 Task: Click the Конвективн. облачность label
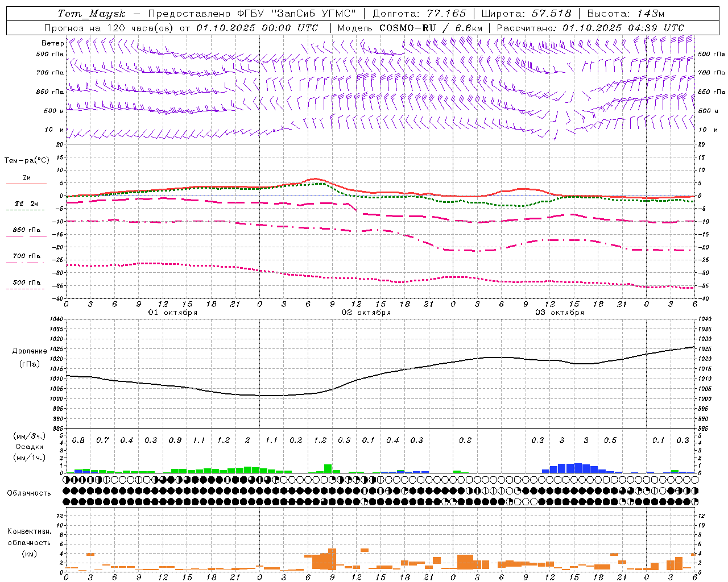pyautogui.click(x=29, y=542)
